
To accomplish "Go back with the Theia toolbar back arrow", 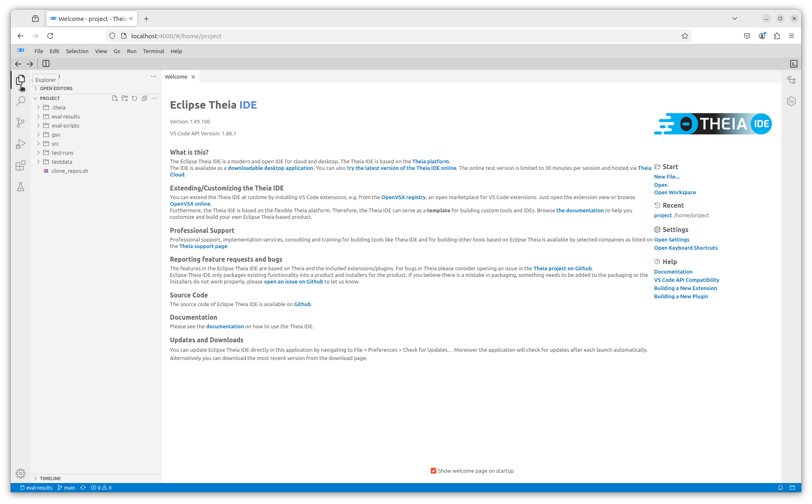I will [x=18, y=64].
